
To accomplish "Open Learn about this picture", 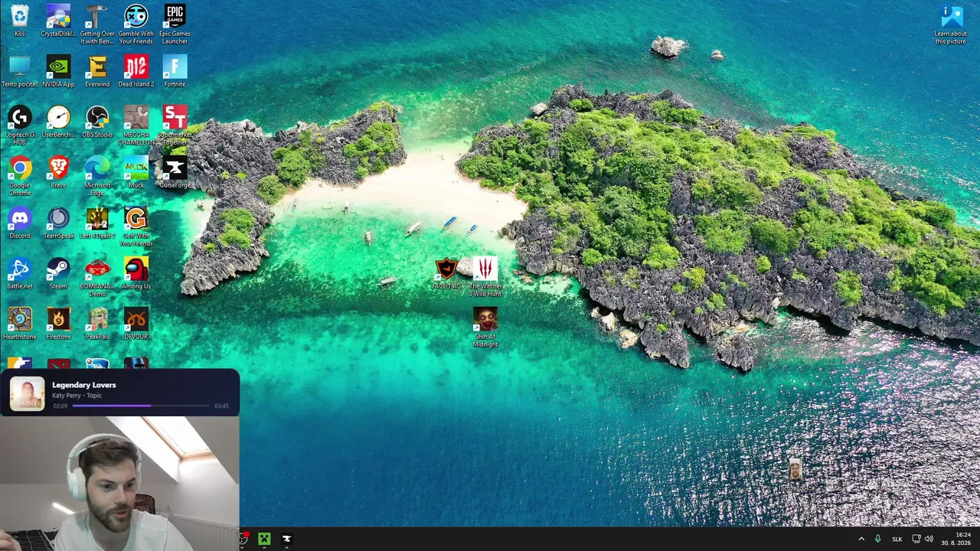I will point(951,24).
